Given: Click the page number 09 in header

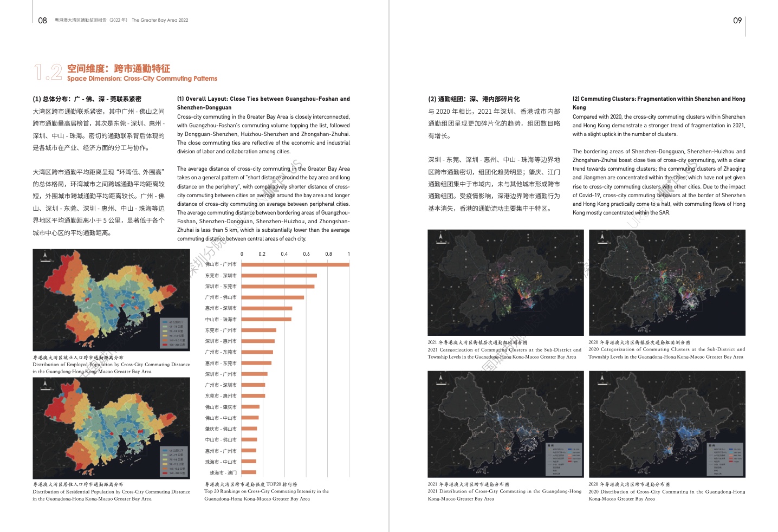Looking at the screenshot, I should (737, 21).
